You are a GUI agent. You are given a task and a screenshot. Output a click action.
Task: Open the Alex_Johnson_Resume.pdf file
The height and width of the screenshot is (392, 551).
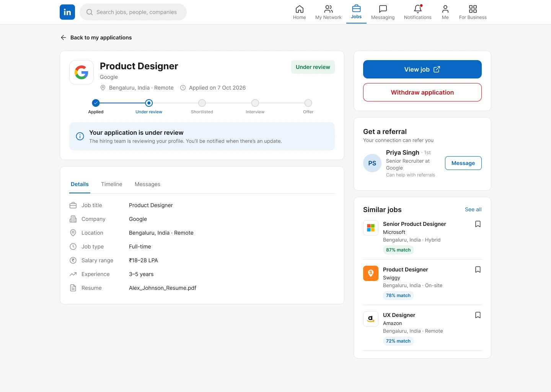163,288
